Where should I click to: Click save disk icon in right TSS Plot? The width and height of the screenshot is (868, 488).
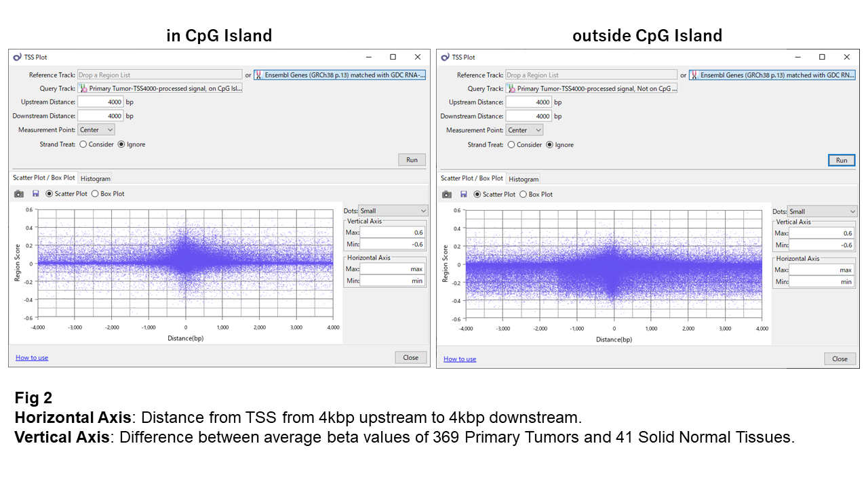point(463,195)
